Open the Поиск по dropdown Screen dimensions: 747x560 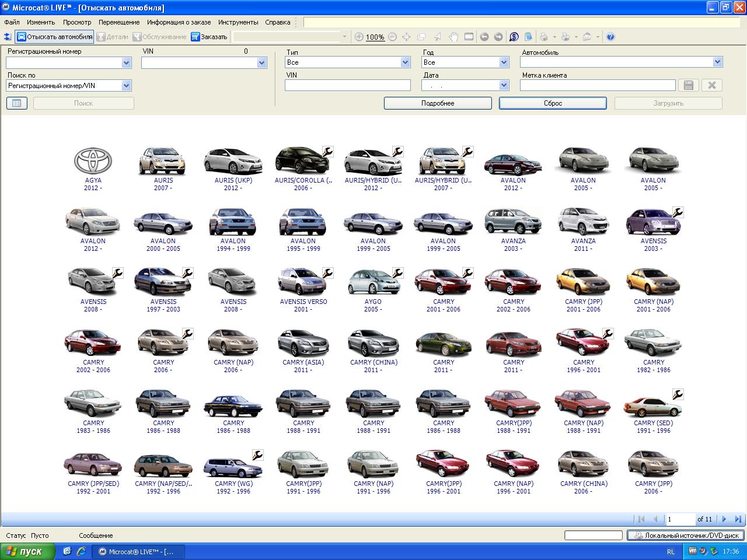(126, 86)
